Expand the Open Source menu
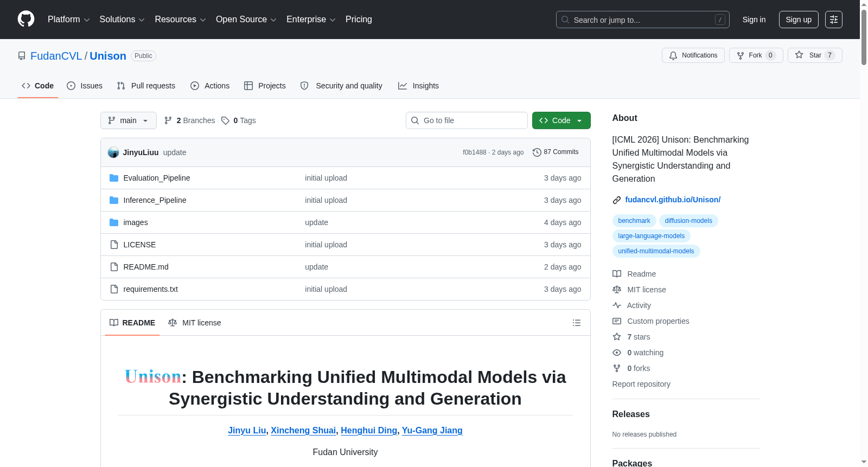The height and width of the screenshot is (467, 868). (x=246, y=20)
